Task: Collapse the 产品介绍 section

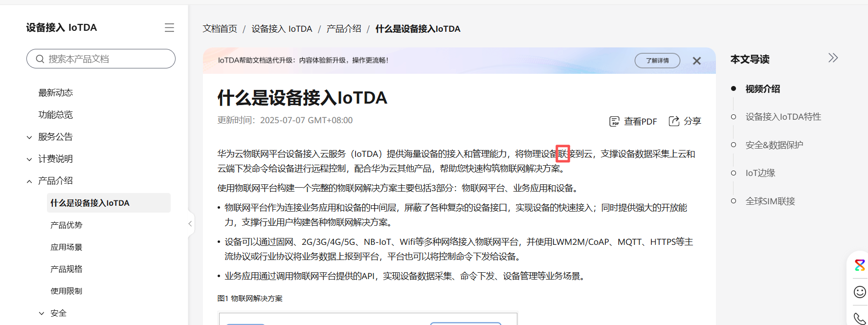Action: point(29,181)
